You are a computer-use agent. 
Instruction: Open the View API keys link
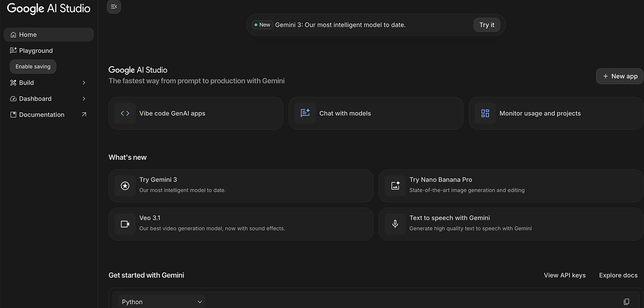tap(564, 275)
